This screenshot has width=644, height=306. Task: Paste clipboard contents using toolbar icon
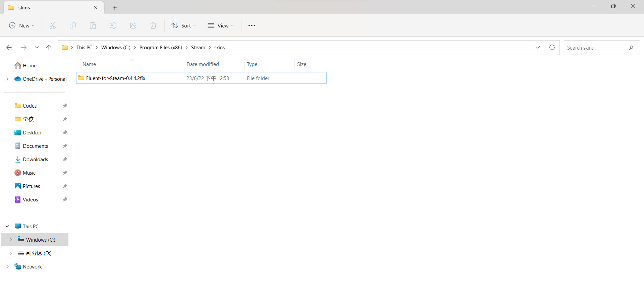pyautogui.click(x=93, y=25)
